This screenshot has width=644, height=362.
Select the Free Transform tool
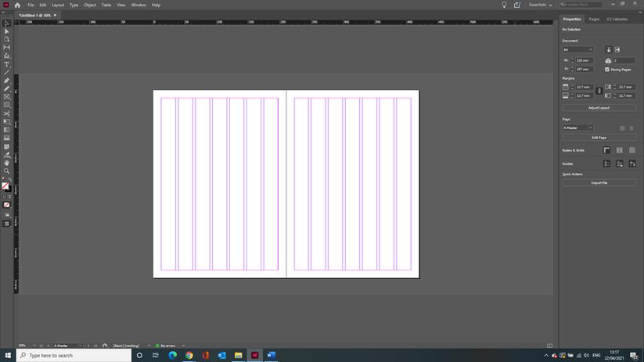(6, 122)
